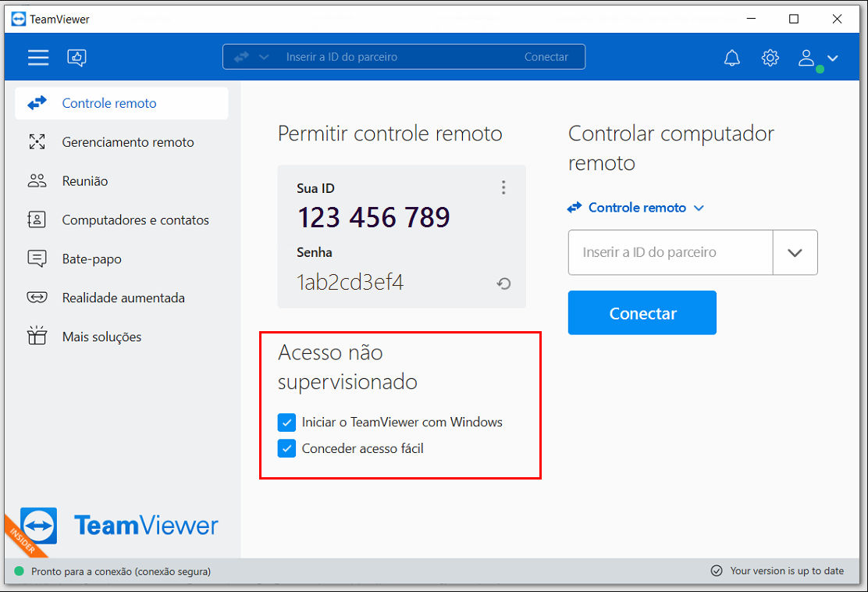Screen dimensions: 868x592
Task: Click the Mais soluções gift icon
Action: point(37,336)
